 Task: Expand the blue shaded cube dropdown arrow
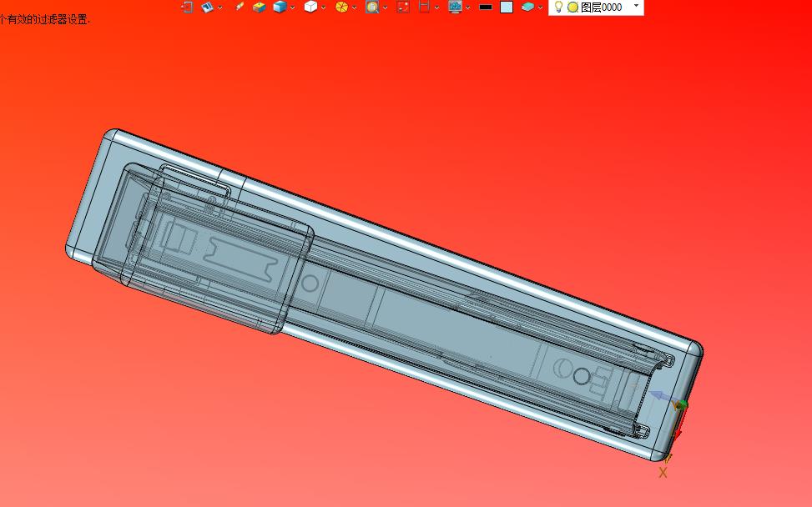click(293, 8)
